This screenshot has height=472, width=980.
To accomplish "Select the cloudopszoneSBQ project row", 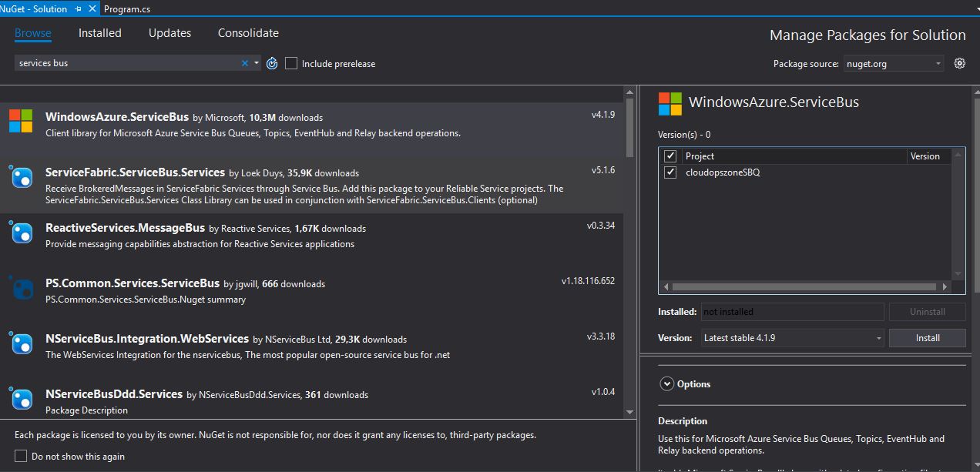I will coord(807,172).
